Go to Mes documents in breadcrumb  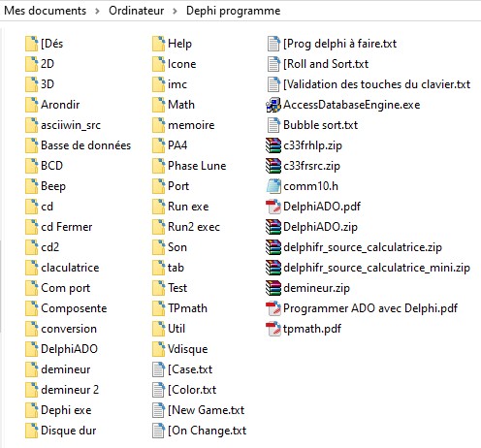pos(46,11)
